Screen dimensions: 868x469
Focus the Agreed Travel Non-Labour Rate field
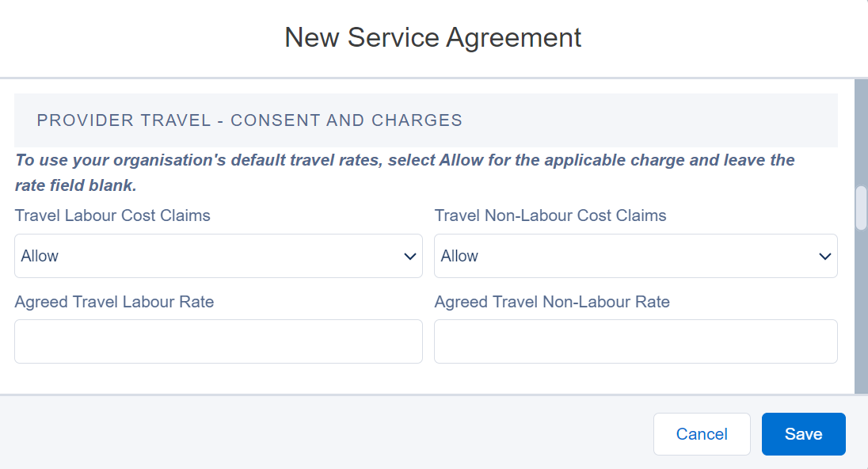[x=635, y=341]
